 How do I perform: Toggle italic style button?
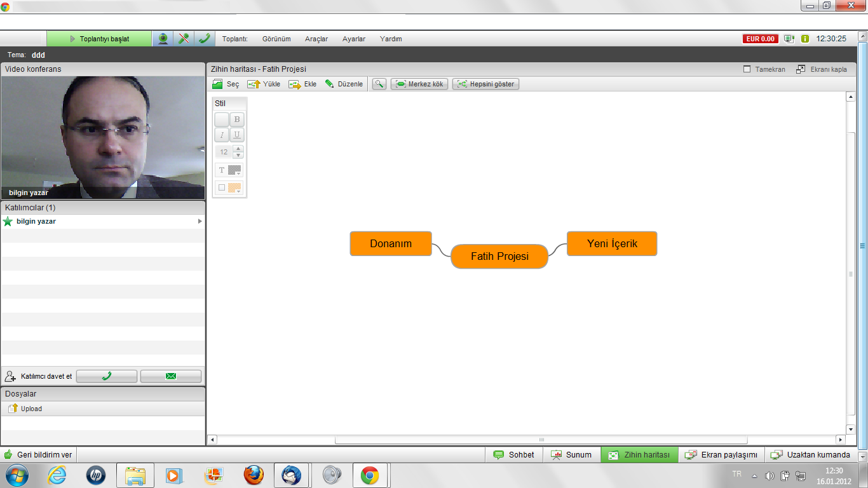tap(222, 135)
